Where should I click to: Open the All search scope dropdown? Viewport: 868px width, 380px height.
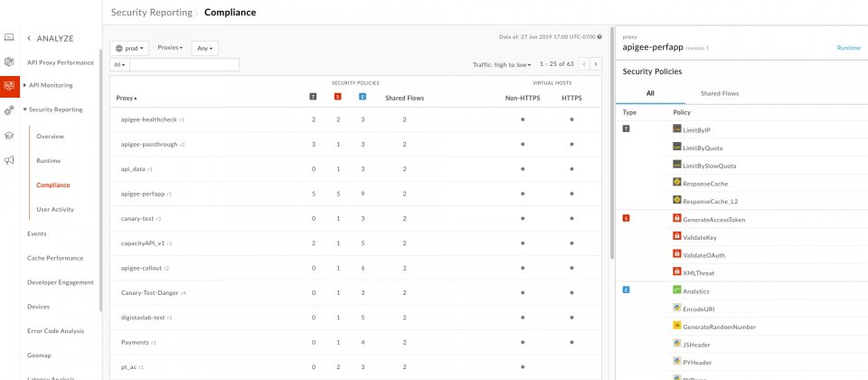pos(119,65)
